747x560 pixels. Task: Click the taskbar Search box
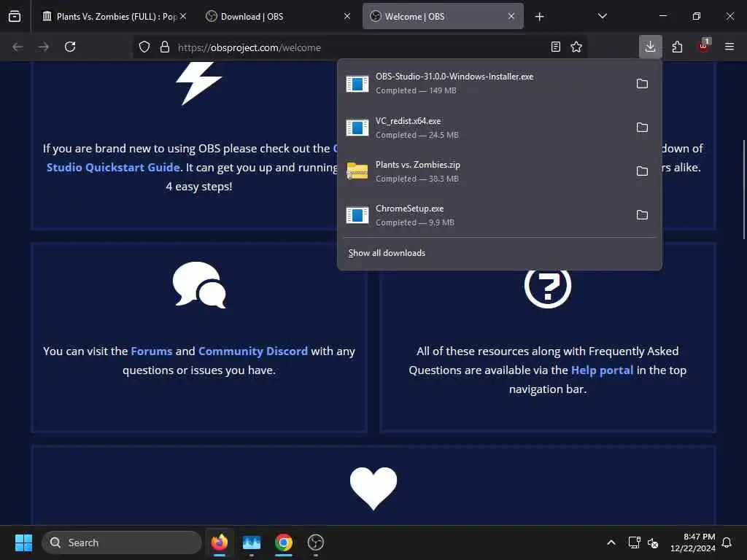pyautogui.click(x=122, y=542)
